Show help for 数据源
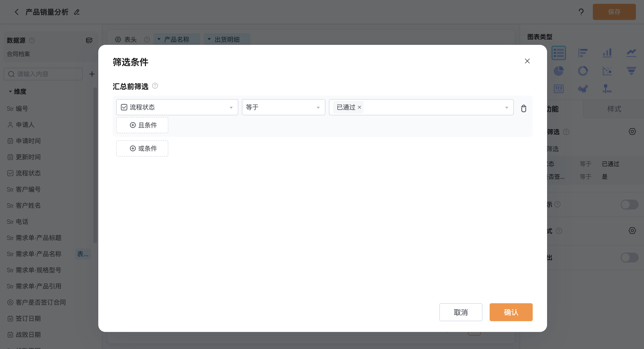The image size is (644, 349). [x=32, y=40]
